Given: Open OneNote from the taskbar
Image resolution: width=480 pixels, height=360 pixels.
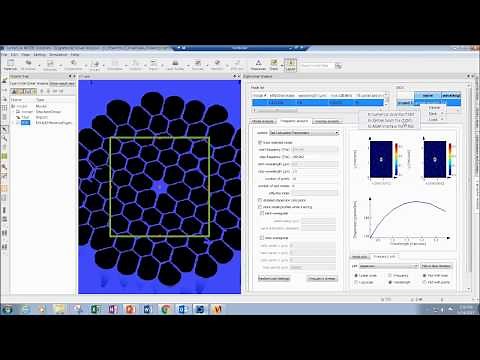Looking at the screenshot, I should tap(113, 309).
